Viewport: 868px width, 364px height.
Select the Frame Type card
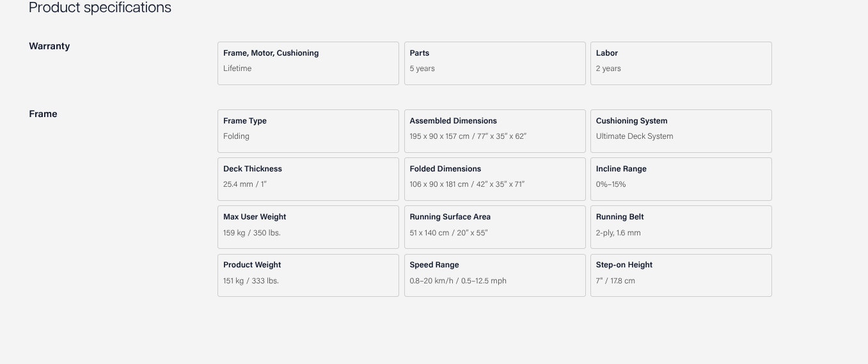pyautogui.click(x=308, y=131)
